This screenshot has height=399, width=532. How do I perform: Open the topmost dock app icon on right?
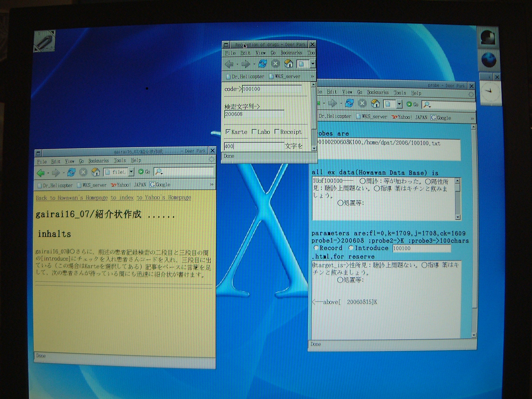pos(488,38)
